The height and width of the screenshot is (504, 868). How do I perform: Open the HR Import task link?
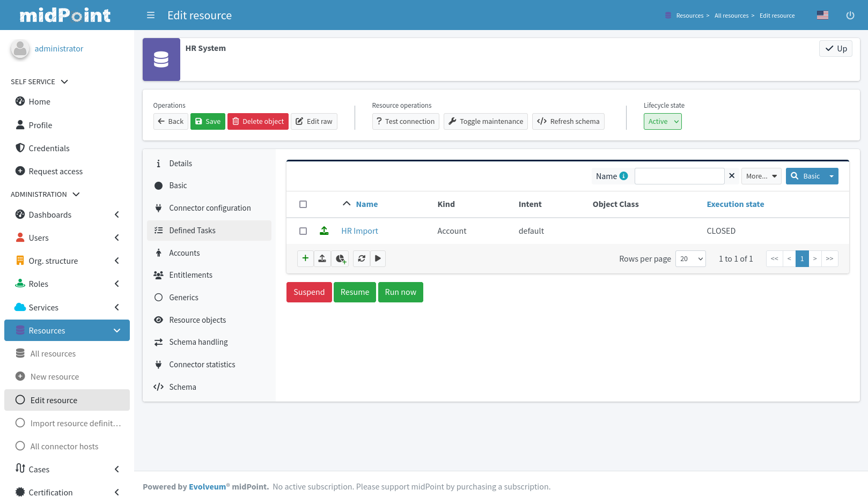pyautogui.click(x=359, y=231)
